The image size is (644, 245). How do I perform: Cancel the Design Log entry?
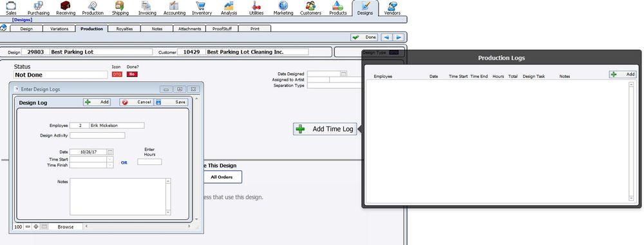(x=137, y=102)
